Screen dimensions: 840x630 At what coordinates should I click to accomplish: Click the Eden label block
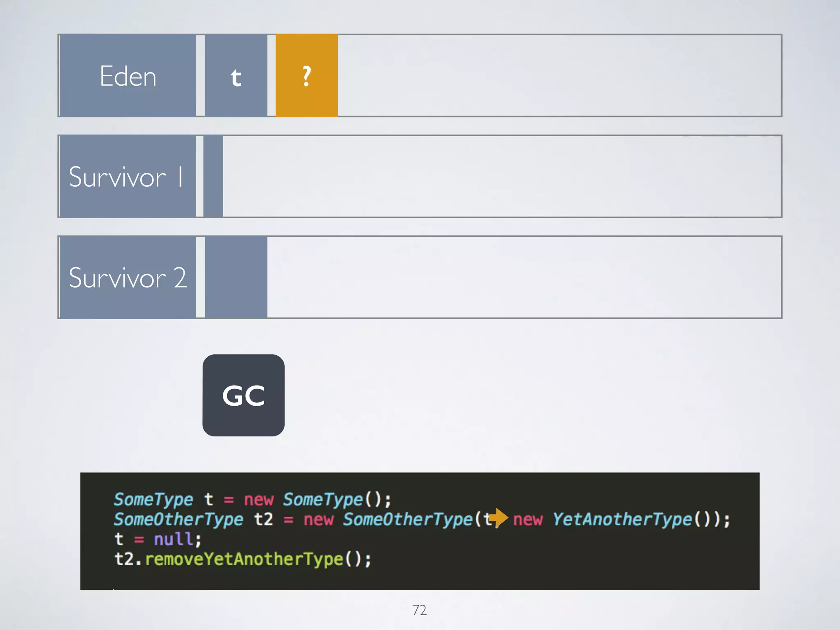tap(128, 76)
